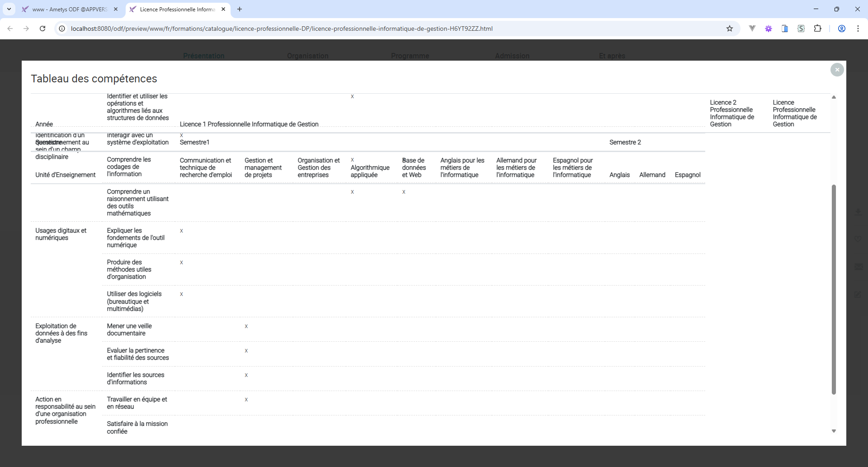868x467 pixels.
Task: Bookmark this page with the star icon
Action: click(x=730, y=29)
